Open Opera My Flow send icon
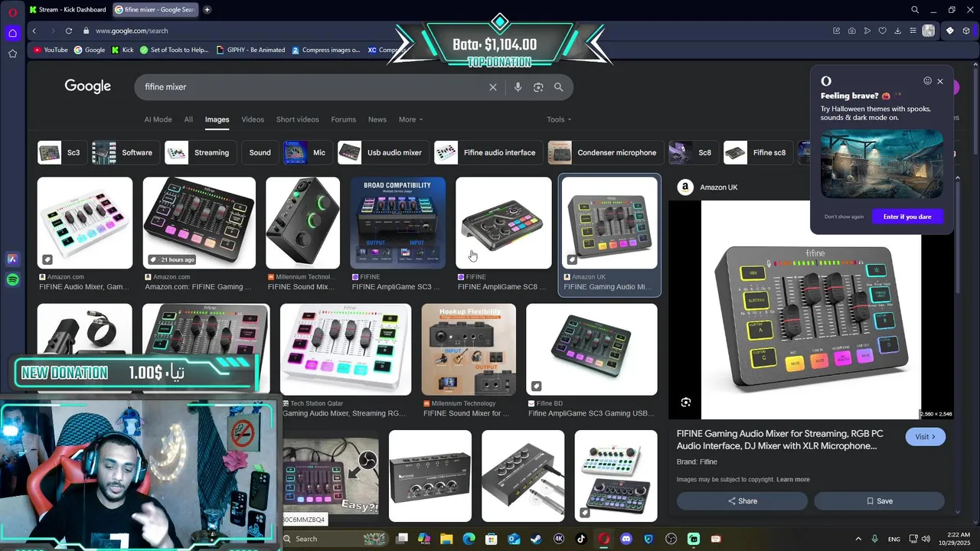 click(867, 31)
